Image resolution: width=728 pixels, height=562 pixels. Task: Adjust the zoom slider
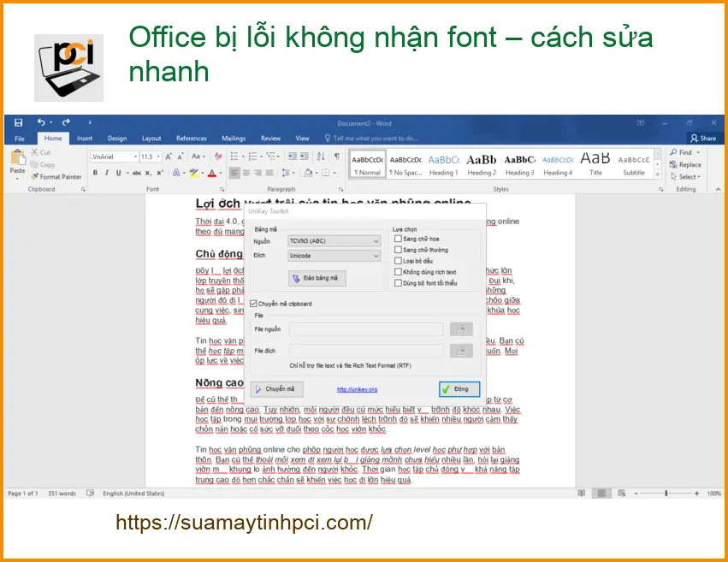pyautogui.click(x=666, y=494)
